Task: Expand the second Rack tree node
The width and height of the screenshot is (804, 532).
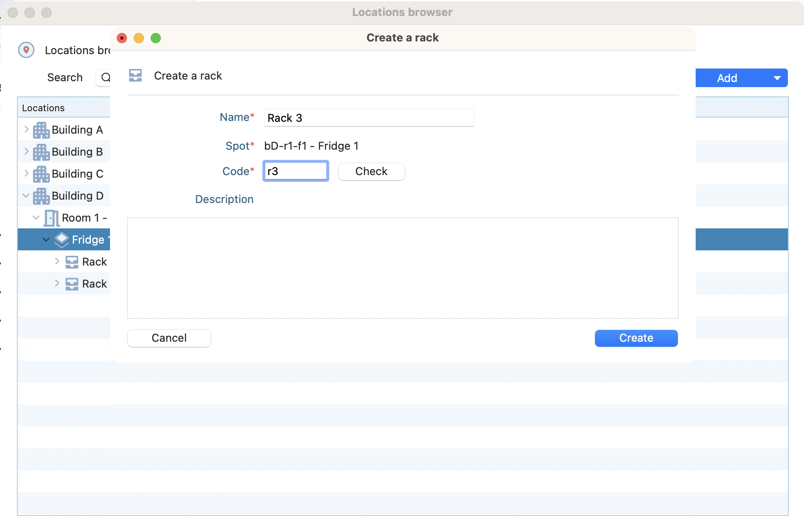Action: pos(57,283)
